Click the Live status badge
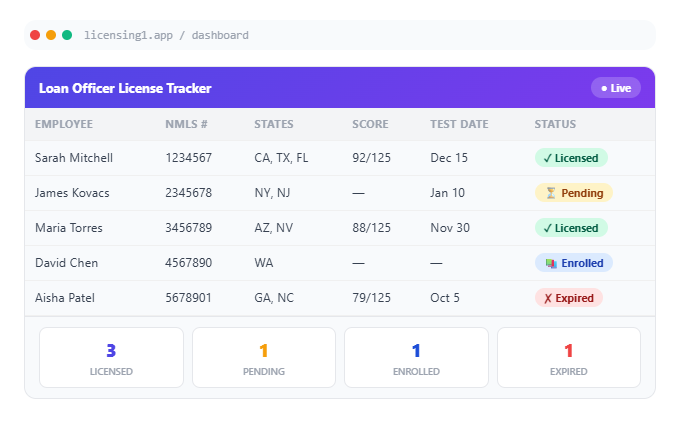This screenshot has height=423, width=680. (x=616, y=88)
